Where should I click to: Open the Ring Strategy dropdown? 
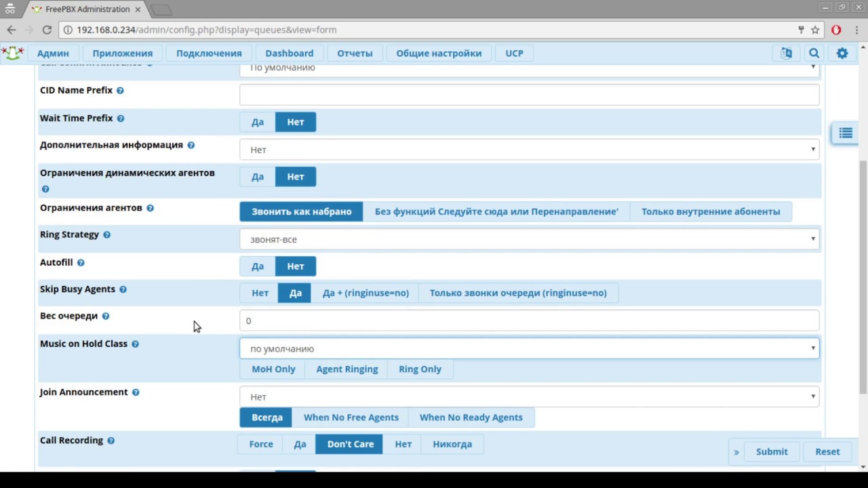pyautogui.click(x=530, y=239)
